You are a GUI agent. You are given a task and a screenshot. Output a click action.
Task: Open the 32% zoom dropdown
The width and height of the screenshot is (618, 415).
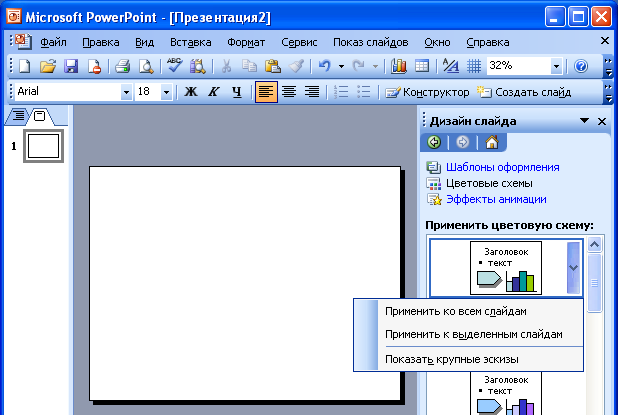point(556,66)
